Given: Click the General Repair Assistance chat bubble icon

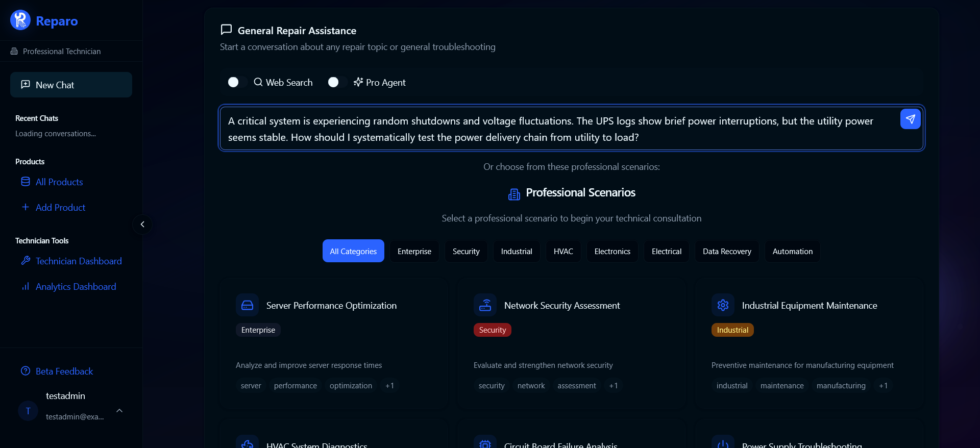Looking at the screenshot, I should point(226,30).
